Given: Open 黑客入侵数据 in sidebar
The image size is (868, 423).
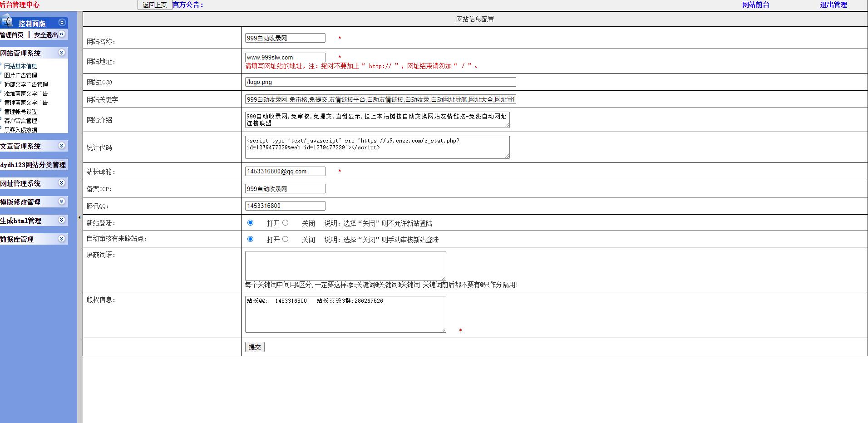Looking at the screenshot, I should pos(20,130).
